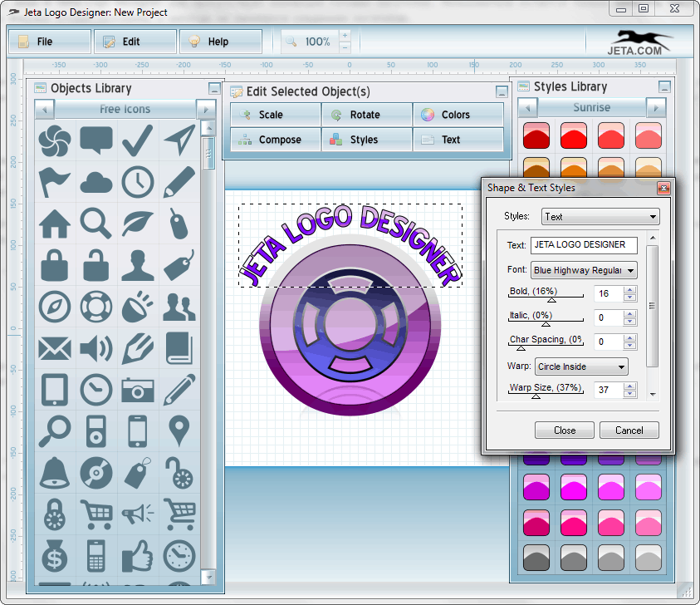Collapse the Styles Library panel
Screen dimensions: 700x605
click(664, 86)
